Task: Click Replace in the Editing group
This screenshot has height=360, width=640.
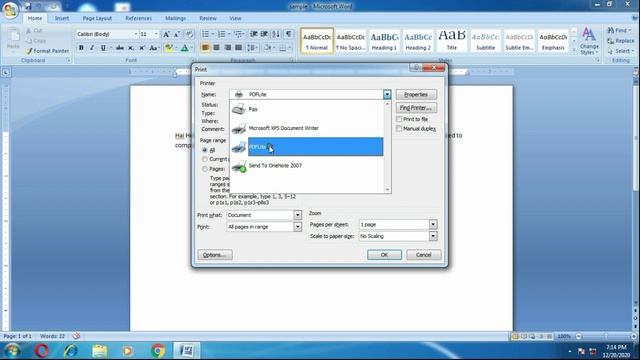Action: 620,41
